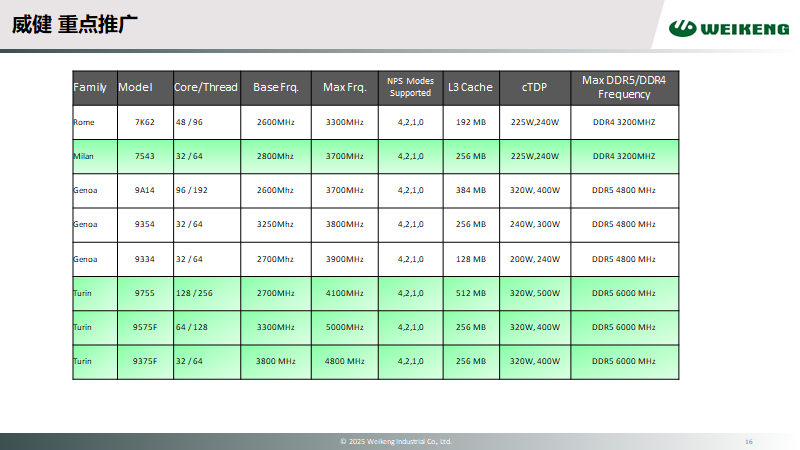Click the Family column header
This screenshot has height=450, width=800.
(95, 88)
